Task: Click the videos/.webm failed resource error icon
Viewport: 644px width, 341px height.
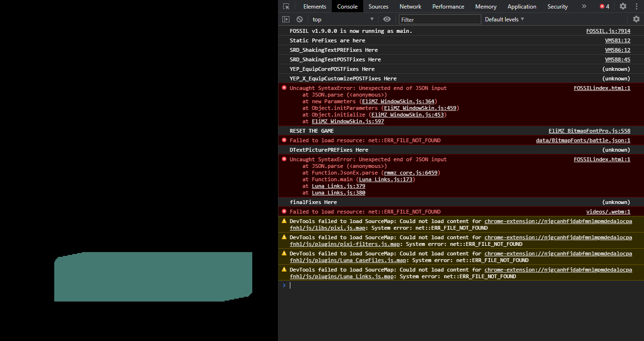Action: (x=284, y=211)
